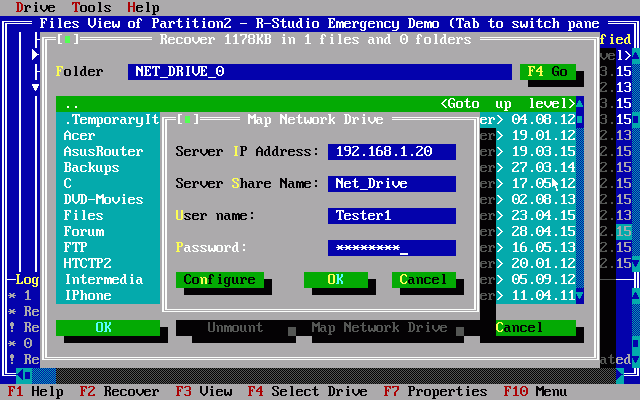Viewport: 640px width, 400px height.
Task: Edit the User name field
Action: coord(392,216)
